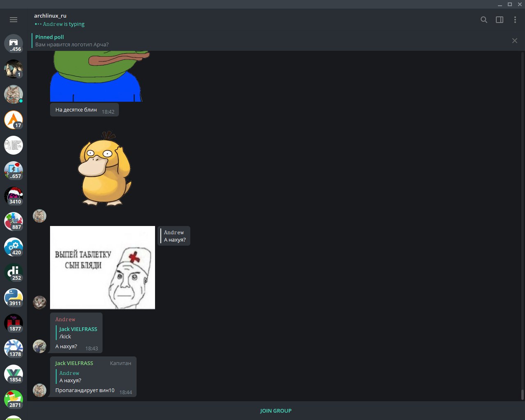This screenshot has width=525, height=420.
Task: Open the Pepe frog image
Action: click(x=100, y=76)
